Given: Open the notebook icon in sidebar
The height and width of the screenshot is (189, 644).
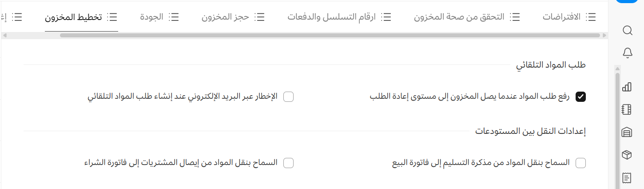Looking at the screenshot, I should [627, 109].
